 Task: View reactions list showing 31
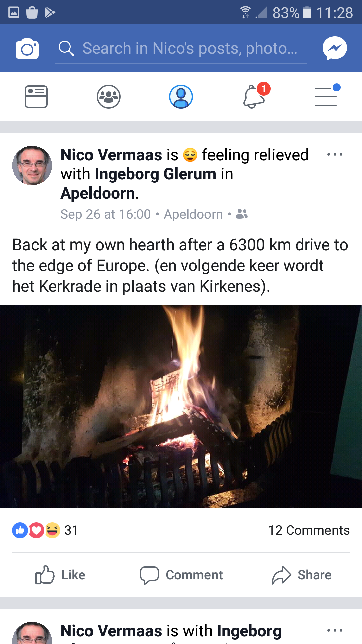tap(45, 530)
